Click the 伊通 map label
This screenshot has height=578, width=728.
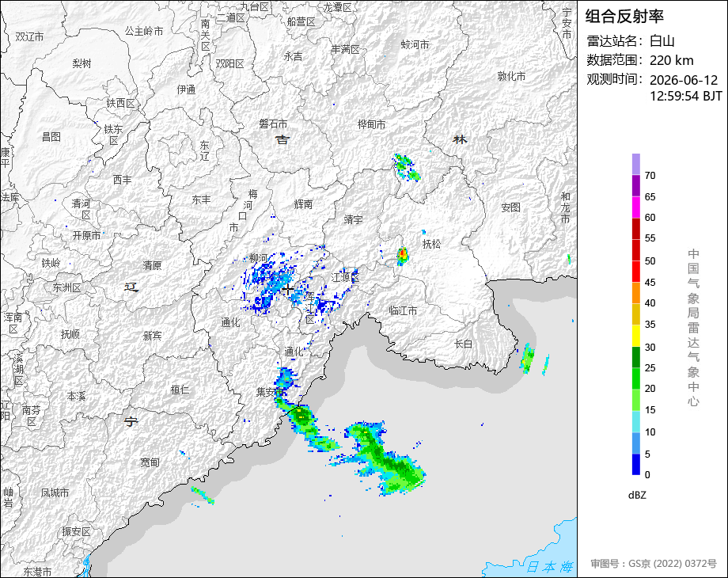[186, 89]
